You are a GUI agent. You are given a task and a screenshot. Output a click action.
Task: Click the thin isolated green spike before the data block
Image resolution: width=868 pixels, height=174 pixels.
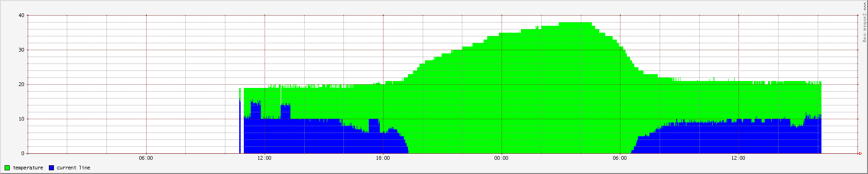click(x=240, y=93)
